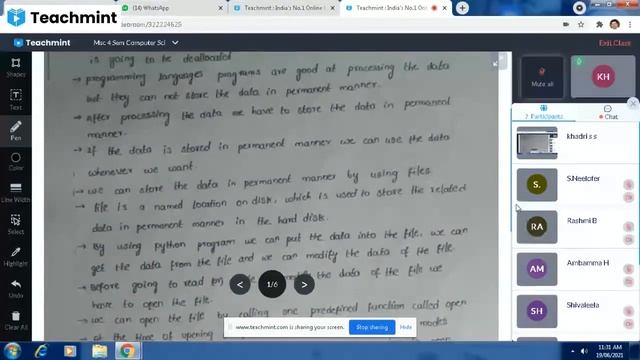Clear All whiteboard drawings

[16, 320]
